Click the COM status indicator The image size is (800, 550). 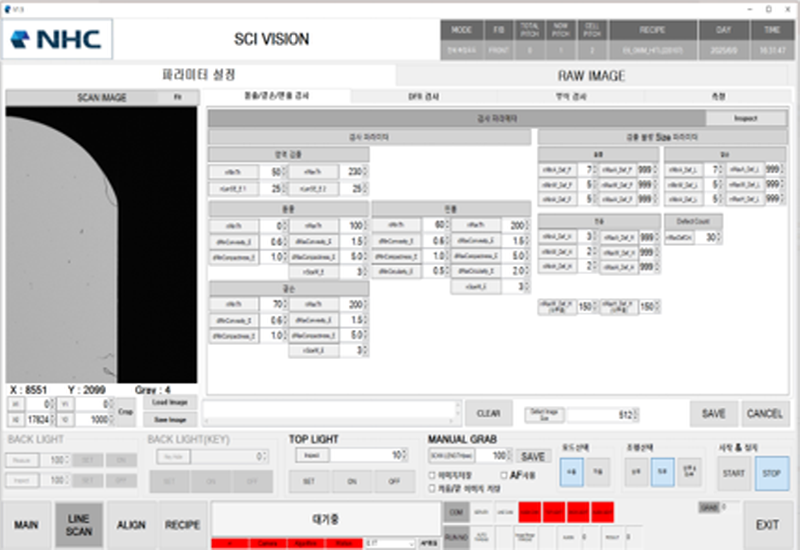(455, 512)
